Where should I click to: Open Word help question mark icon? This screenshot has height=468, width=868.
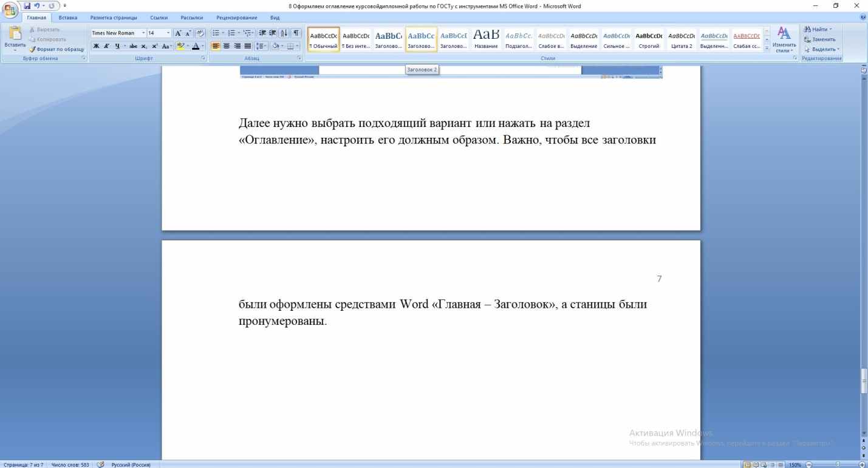click(x=863, y=18)
